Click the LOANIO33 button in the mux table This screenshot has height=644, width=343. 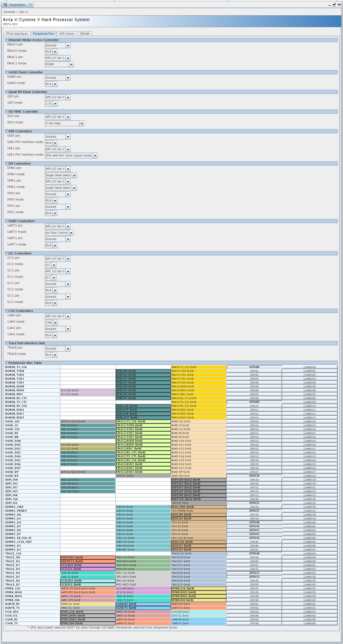point(310,495)
